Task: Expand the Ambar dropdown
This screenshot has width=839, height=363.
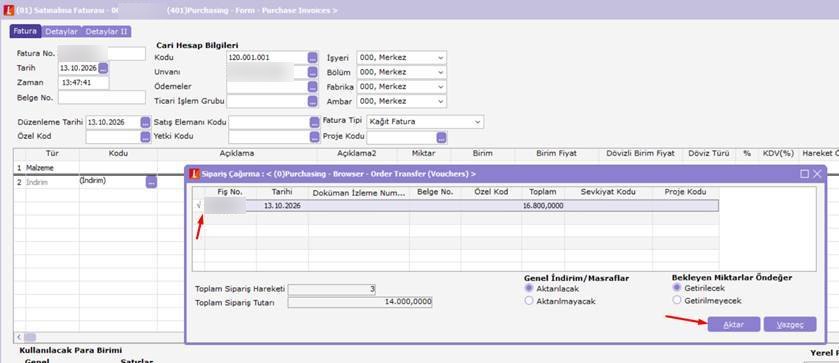Action: click(440, 101)
